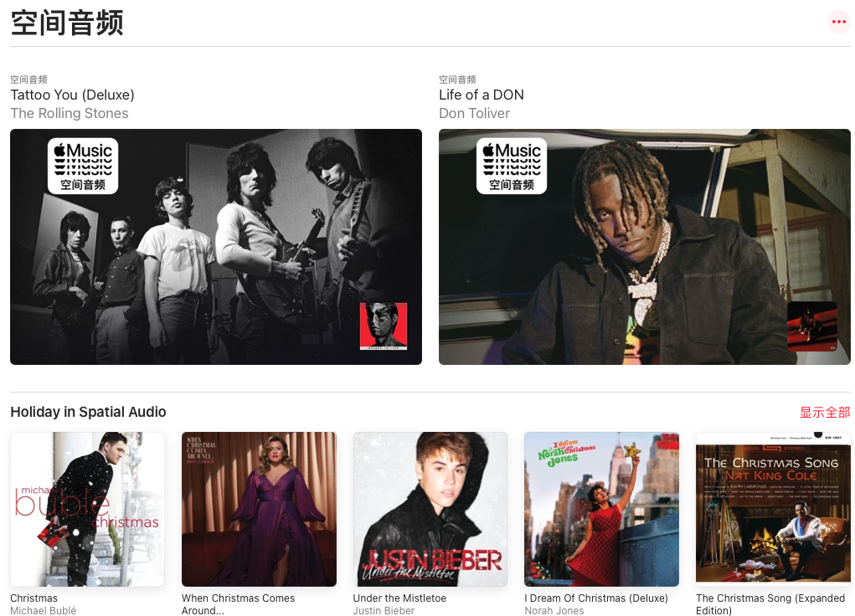Open the red three-dot more options button

pyautogui.click(x=838, y=22)
